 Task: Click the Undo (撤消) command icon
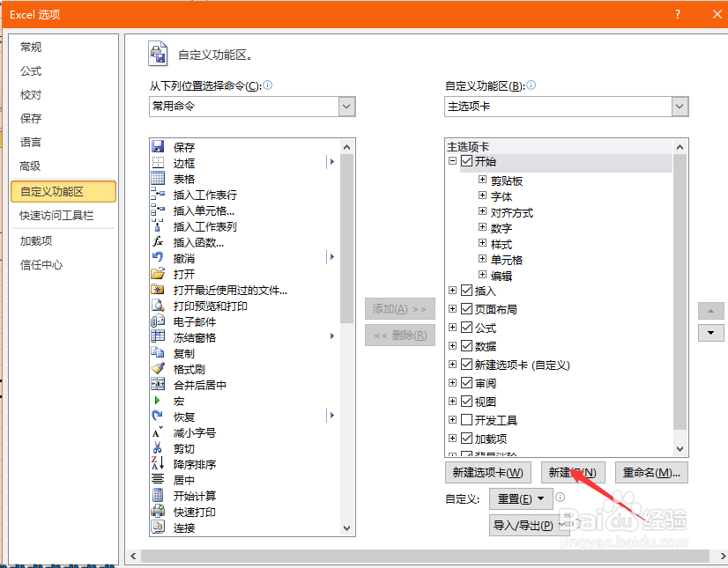(x=158, y=257)
